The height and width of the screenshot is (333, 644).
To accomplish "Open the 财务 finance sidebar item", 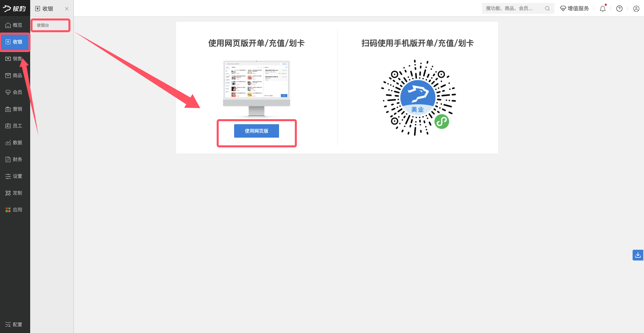I will point(14,159).
